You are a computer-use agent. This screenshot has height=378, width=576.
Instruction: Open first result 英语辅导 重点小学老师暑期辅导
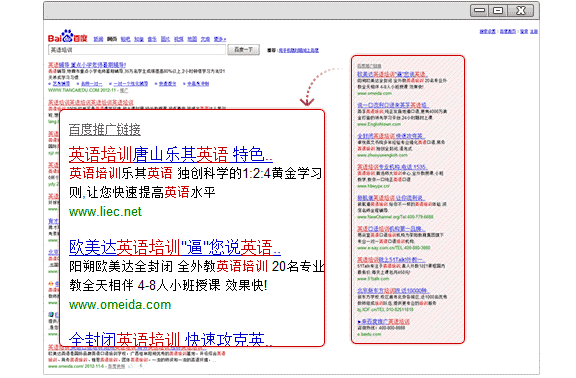(x=87, y=65)
